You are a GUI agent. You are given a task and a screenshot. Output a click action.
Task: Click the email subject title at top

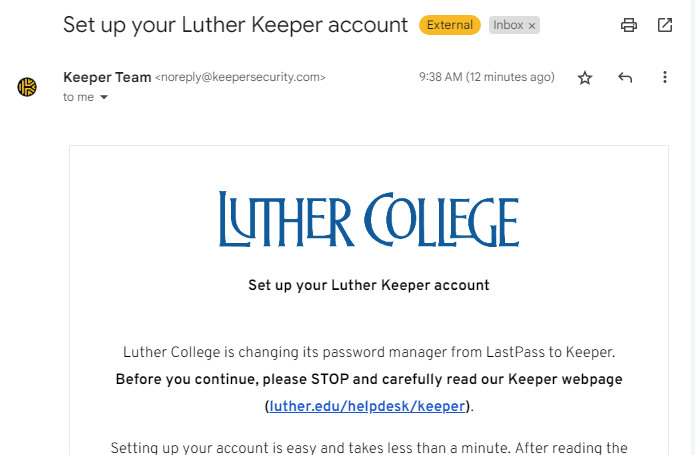[x=235, y=25]
